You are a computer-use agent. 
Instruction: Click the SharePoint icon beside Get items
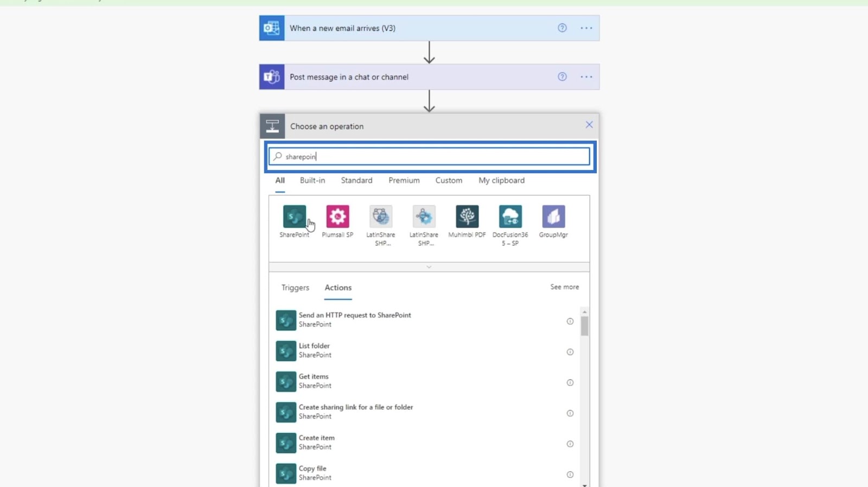click(x=286, y=382)
